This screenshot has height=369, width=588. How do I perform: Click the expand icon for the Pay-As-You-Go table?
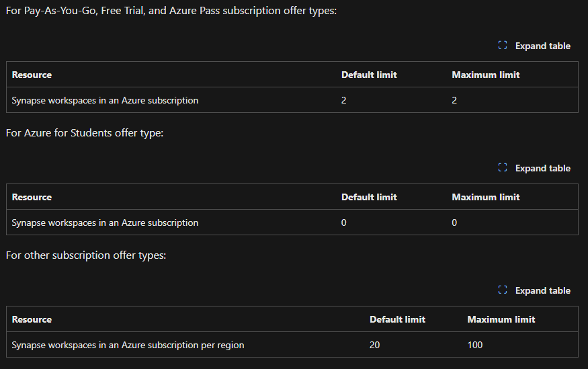coord(502,46)
